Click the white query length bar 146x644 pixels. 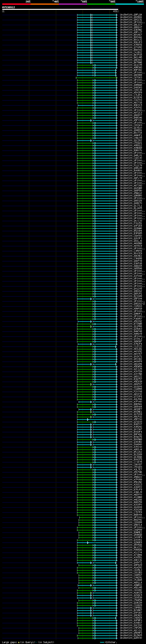(60, 10)
